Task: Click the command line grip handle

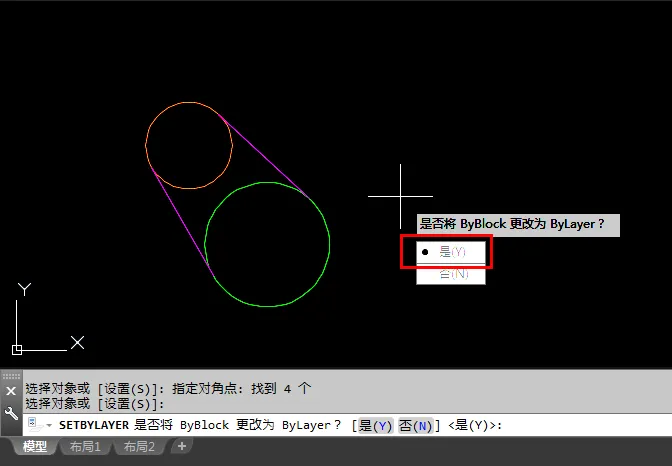Action: pos(11,376)
